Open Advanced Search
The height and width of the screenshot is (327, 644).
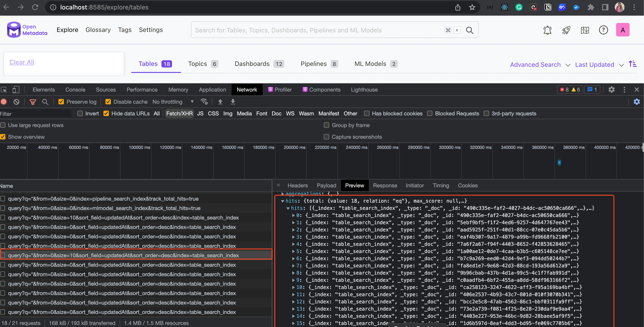[535, 65]
